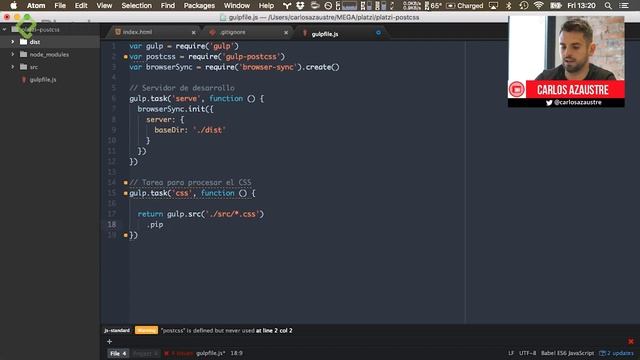Expand the src folder arrow
The image size is (640, 360).
(12, 67)
